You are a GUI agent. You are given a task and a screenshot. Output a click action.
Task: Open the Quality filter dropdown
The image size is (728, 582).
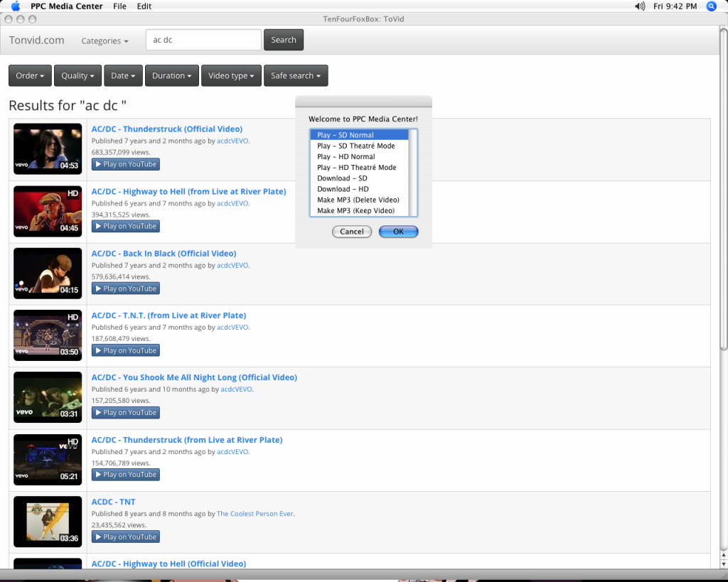77,75
